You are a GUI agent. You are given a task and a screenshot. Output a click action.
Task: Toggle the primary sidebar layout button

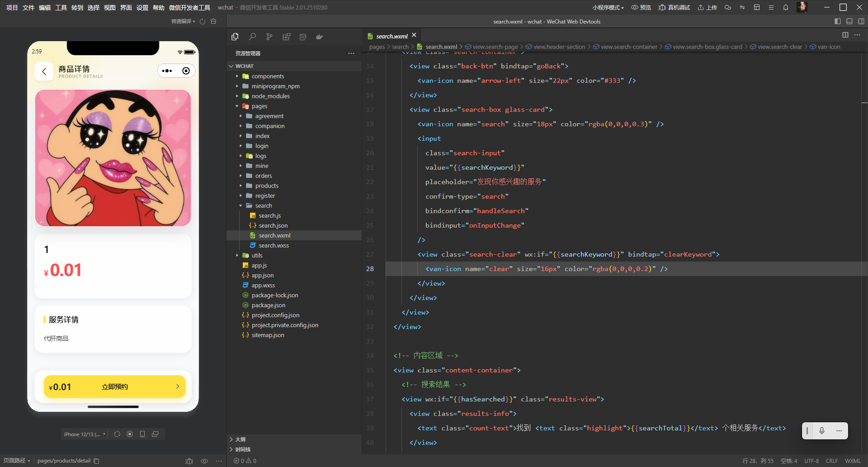pyautogui.click(x=837, y=21)
